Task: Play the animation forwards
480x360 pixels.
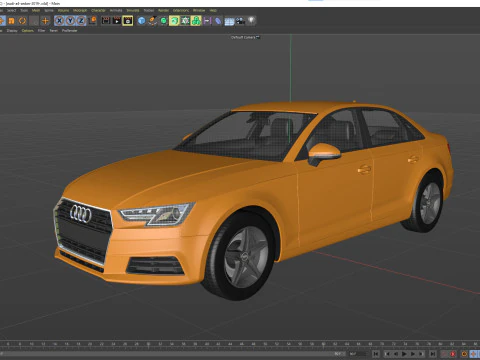Action: pos(404,354)
